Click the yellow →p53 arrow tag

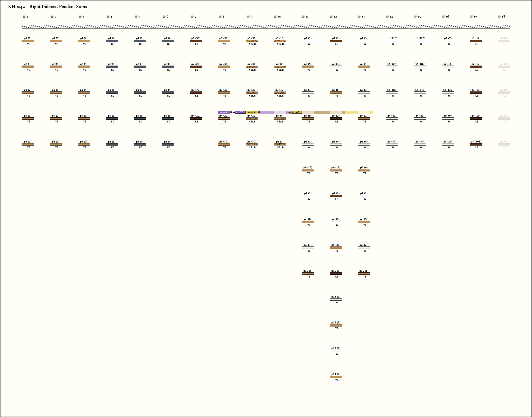point(252,112)
